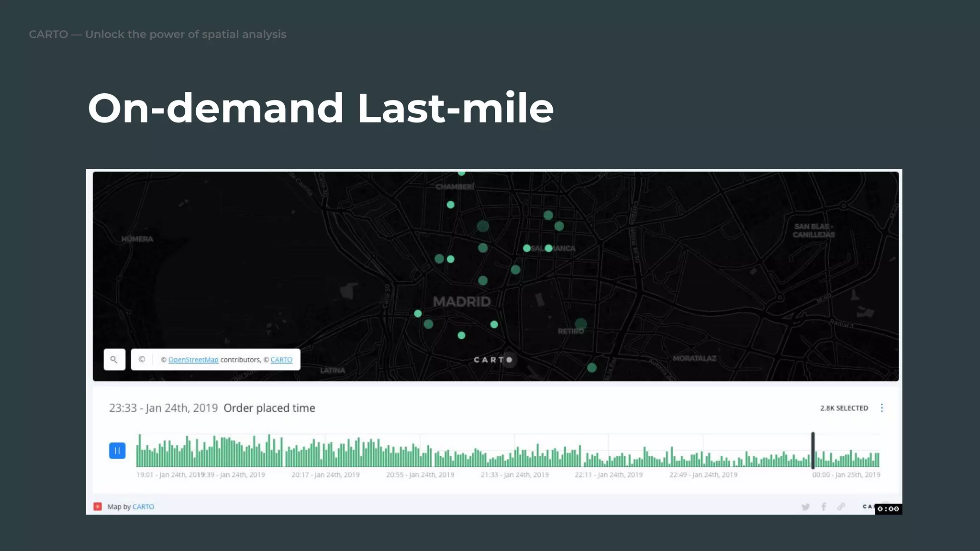980x551 pixels.
Task: Click the RETIRO district label
Action: [x=571, y=331]
